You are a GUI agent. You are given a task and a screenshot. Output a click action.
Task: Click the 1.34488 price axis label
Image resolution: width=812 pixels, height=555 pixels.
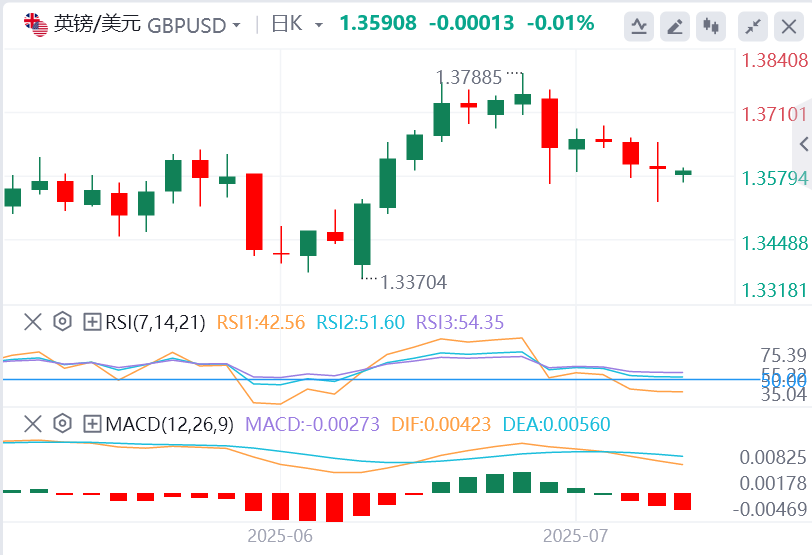(775, 243)
